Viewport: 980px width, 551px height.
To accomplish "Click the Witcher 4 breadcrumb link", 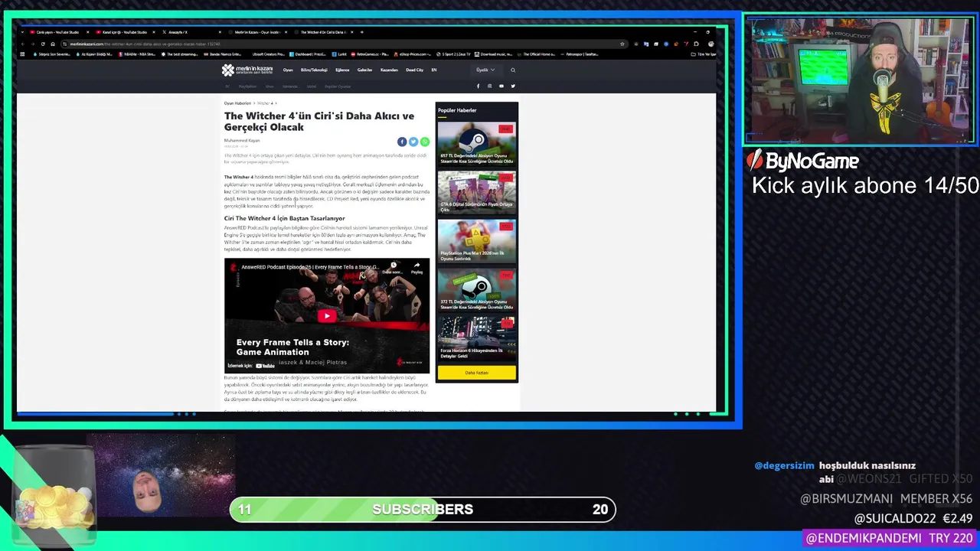I will [265, 103].
